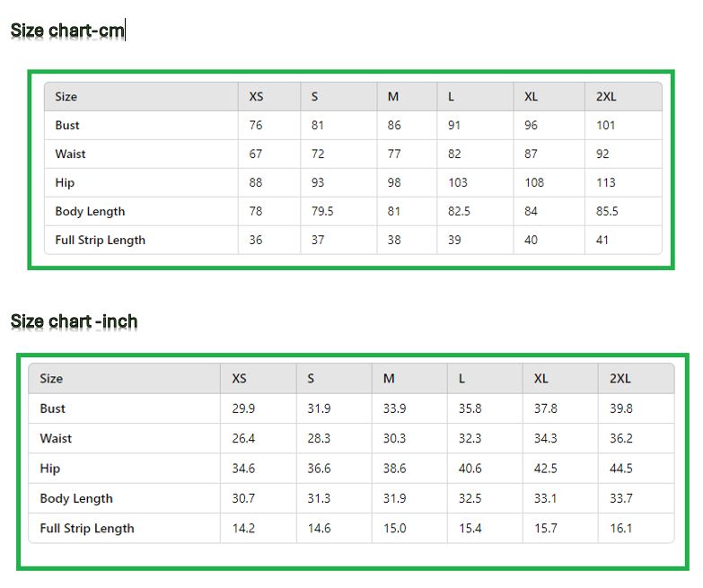Select the XS header in cm table
The width and height of the screenshot is (703, 588).
tap(257, 97)
